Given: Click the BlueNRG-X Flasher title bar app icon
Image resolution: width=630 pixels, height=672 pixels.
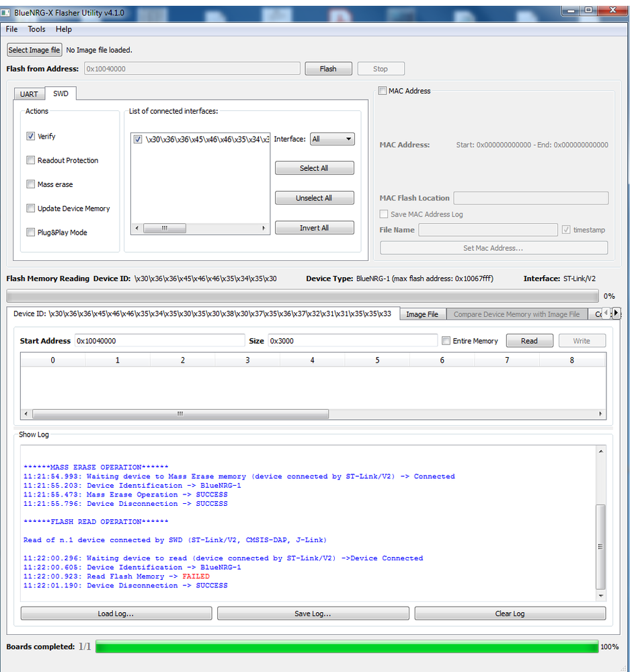Looking at the screenshot, I should (x=5, y=13).
